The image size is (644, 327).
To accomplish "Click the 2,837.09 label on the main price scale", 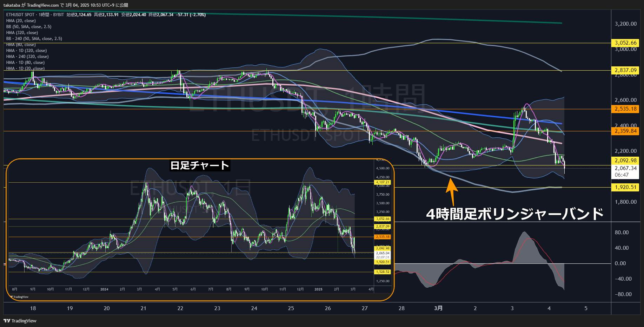I will (625, 70).
